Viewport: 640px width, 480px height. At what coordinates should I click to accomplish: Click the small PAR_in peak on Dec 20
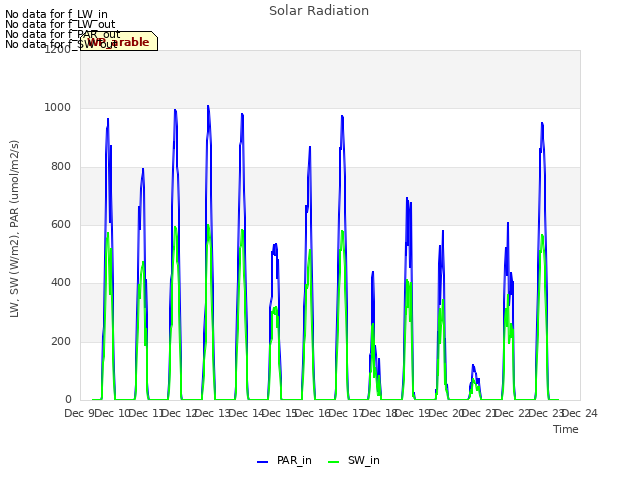(473, 365)
